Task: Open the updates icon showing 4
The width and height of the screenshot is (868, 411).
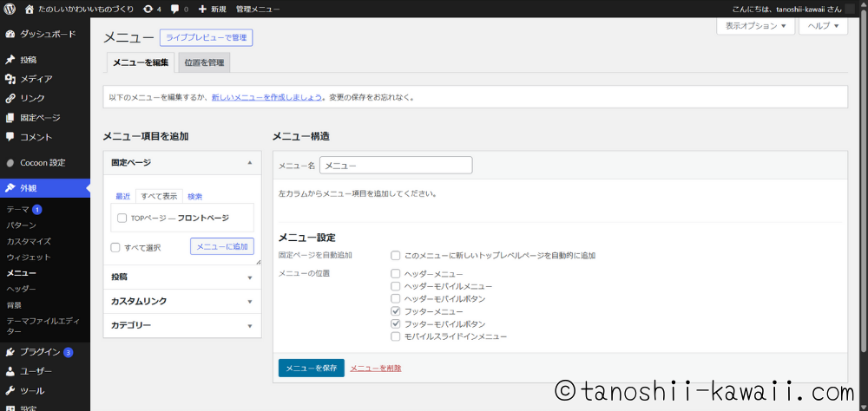Action: pyautogui.click(x=148, y=9)
